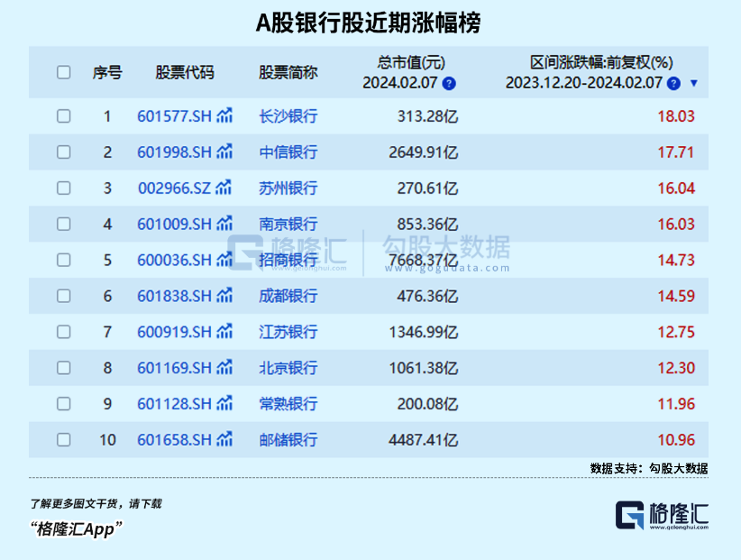Open trend chart icon for 002966.SZ
741x560 pixels.
tap(224, 188)
